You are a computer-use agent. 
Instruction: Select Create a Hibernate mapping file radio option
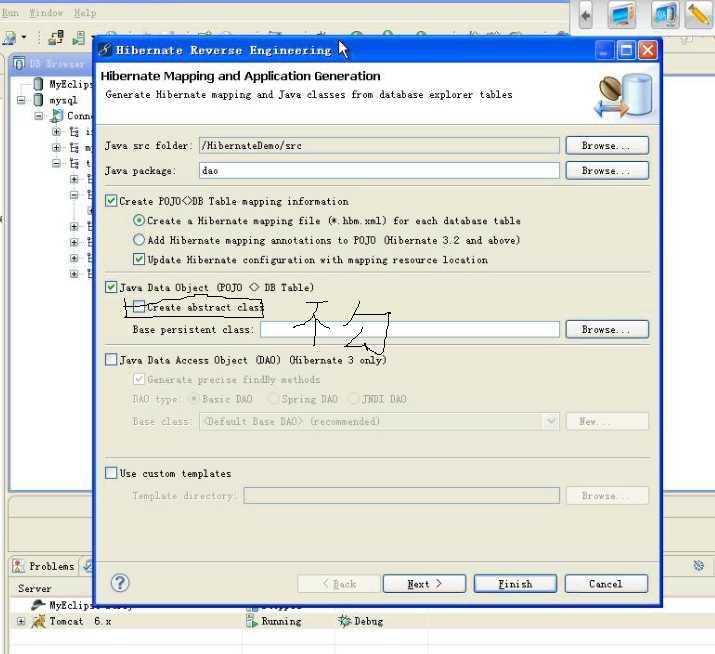click(139, 221)
